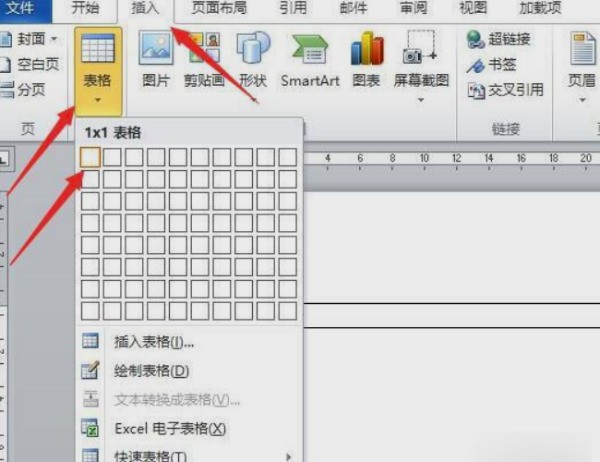
Task: Insert a 交叉引用 cross-reference
Action: (x=505, y=90)
